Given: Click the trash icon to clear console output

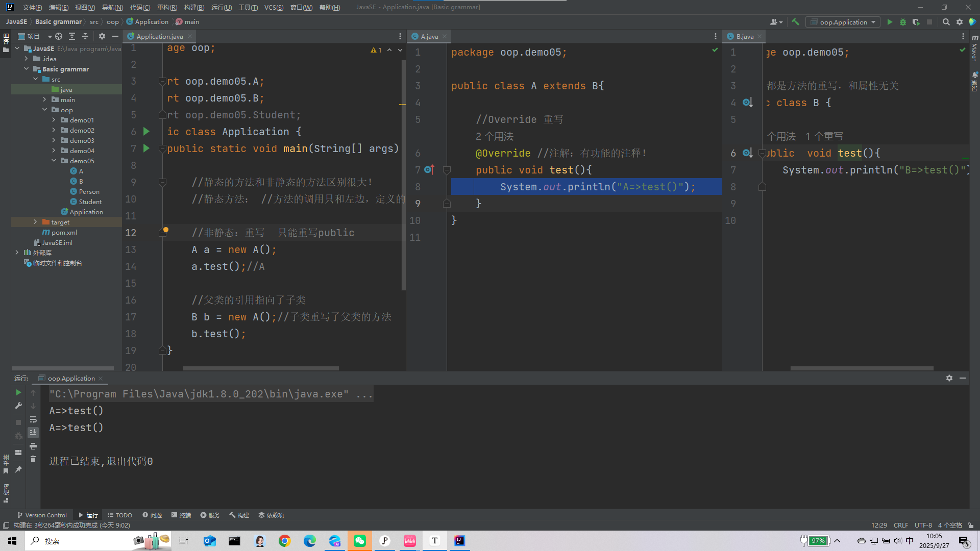Looking at the screenshot, I should tap(33, 459).
